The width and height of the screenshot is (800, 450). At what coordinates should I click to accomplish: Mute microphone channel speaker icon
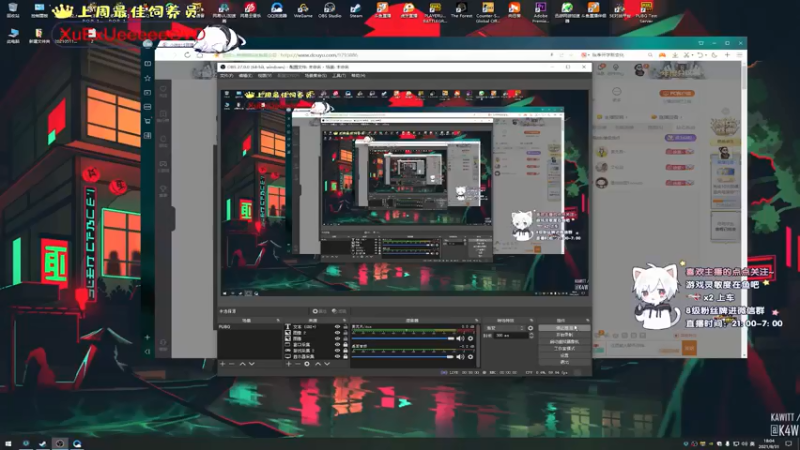461,338
